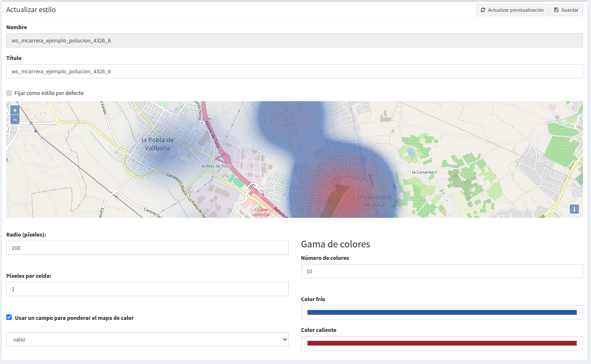Click the floppy disk icon in Guardar
The image size is (591, 364).
556,10
